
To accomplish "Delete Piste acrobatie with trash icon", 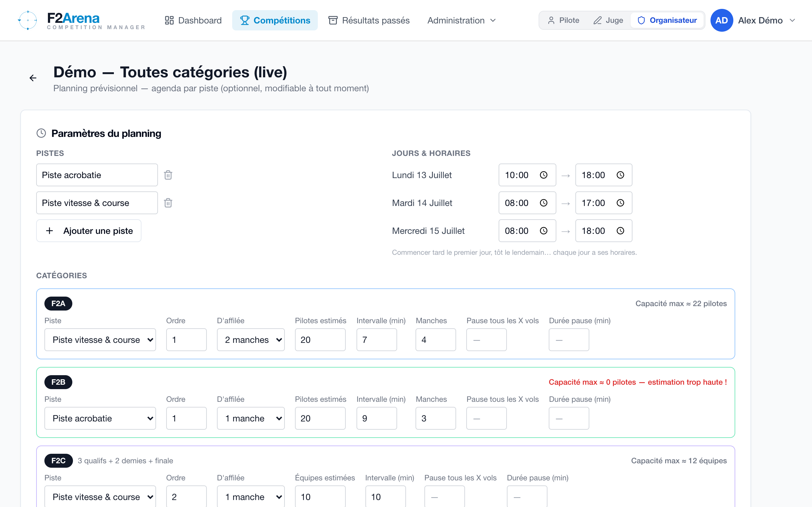I will point(168,175).
